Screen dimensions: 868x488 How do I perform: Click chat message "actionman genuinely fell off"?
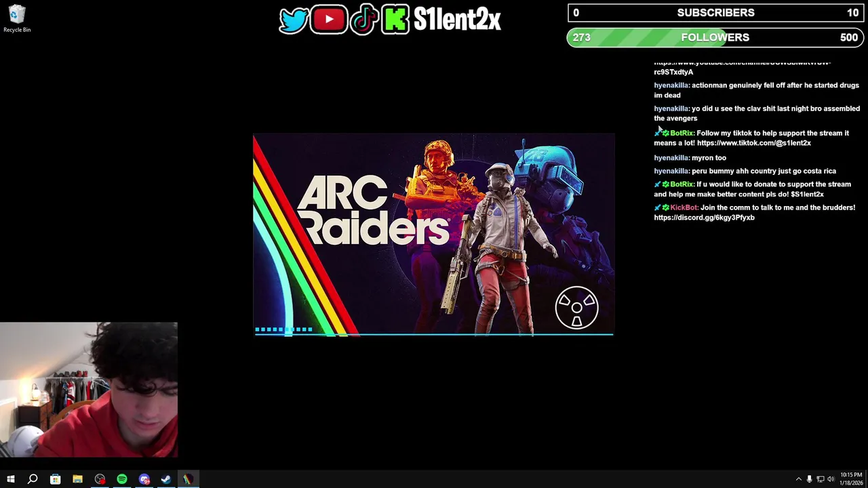pos(756,90)
